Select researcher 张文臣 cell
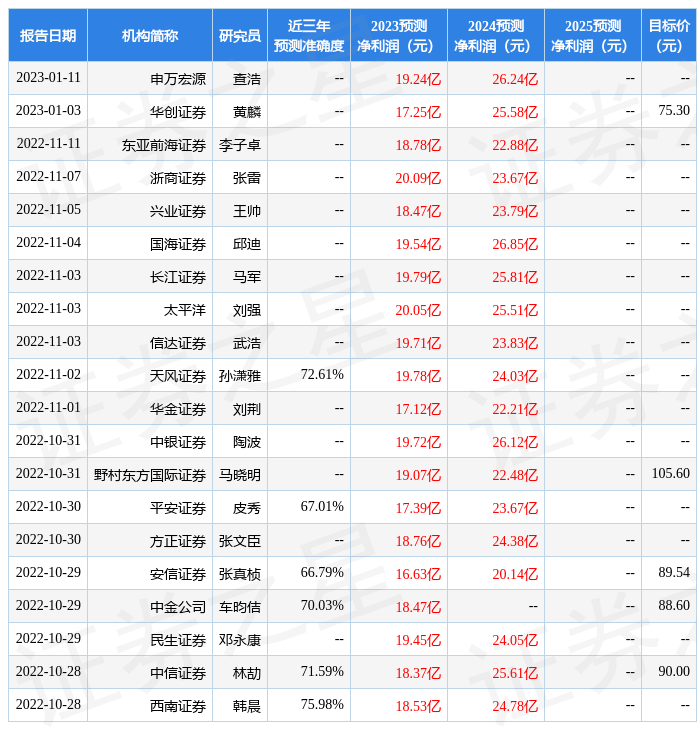The image size is (697, 730). click(x=240, y=541)
